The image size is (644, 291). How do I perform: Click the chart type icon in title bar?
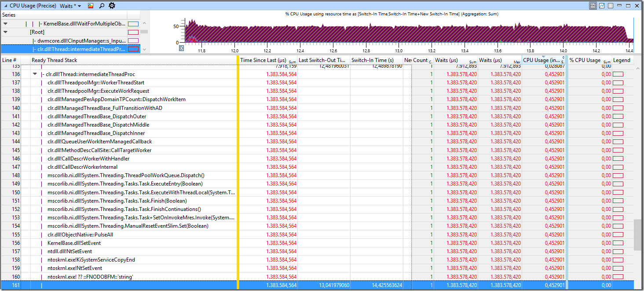(x=91, y=6)
